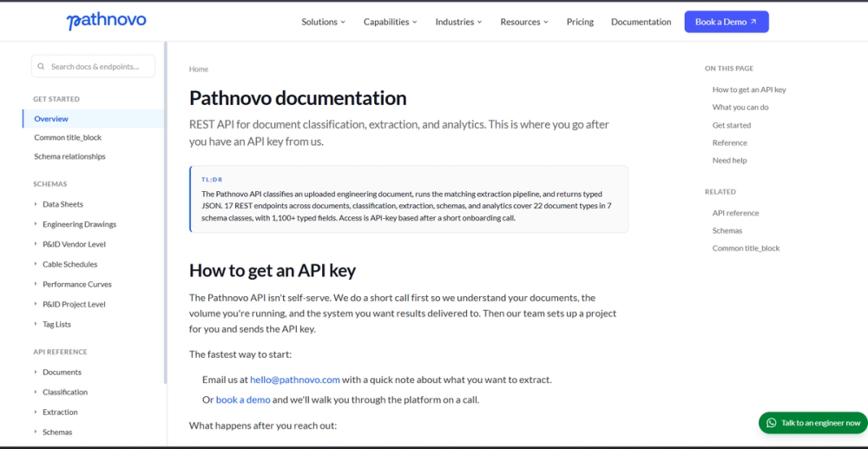Click the hello@pathnovo.com email link

295,380
